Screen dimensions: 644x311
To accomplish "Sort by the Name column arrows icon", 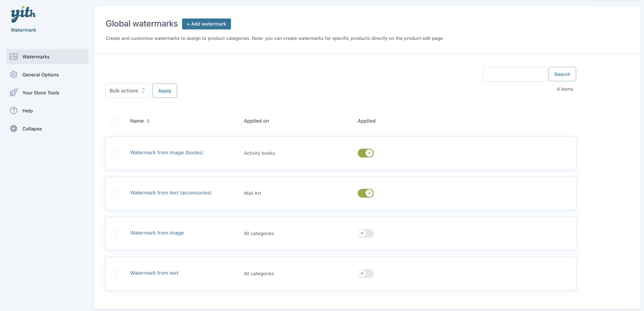I will (x=148, y=121).
